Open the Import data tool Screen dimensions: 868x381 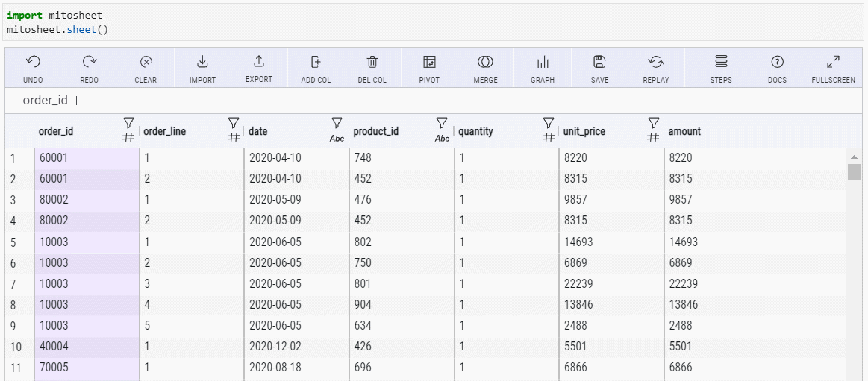[202, 63]
